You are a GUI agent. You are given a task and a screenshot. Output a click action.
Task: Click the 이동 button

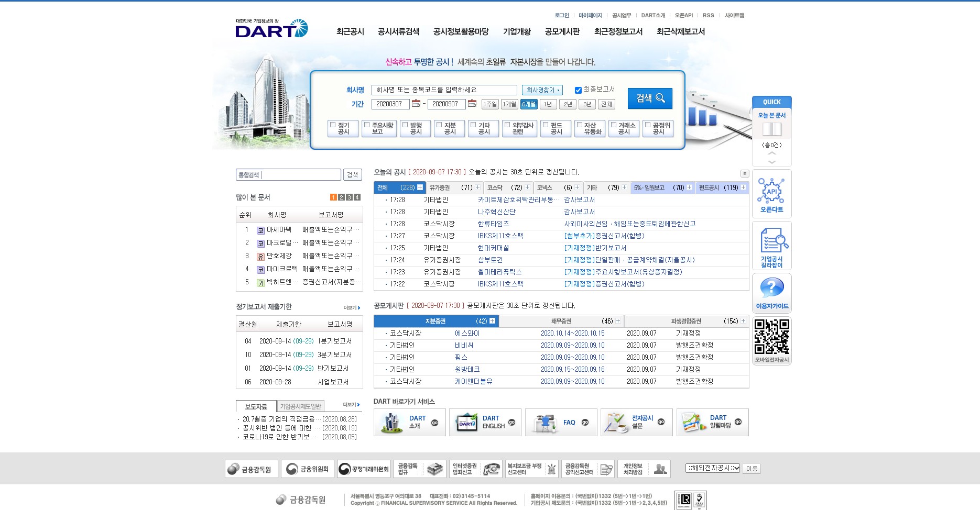752,469
